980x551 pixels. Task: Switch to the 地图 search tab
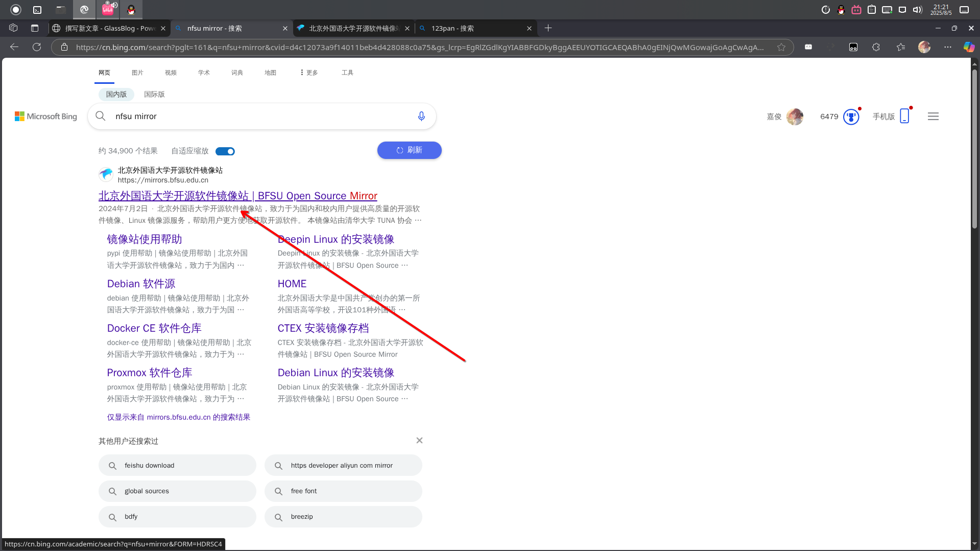point(270,73)
